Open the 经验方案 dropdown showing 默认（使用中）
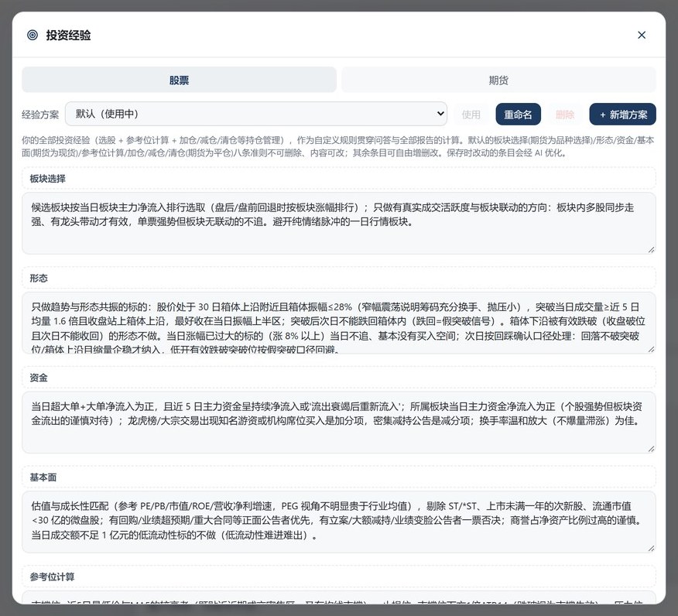678x616 pixels. (x=256, y=114)
